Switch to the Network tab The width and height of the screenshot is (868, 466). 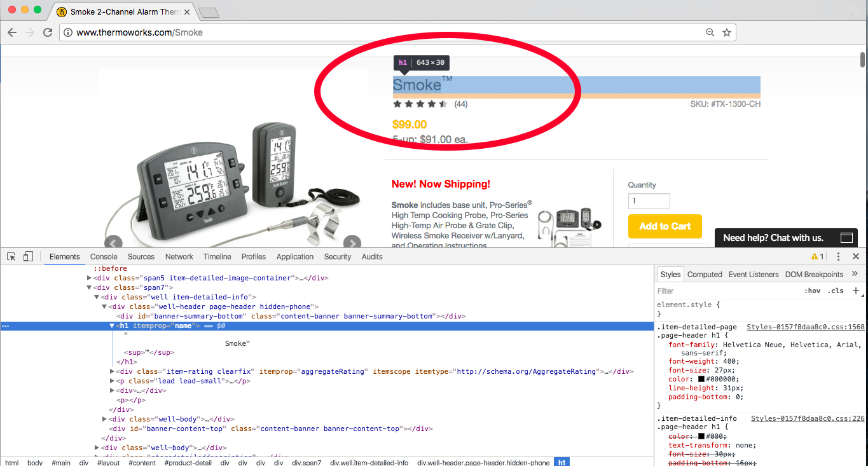tap(179, 257)
